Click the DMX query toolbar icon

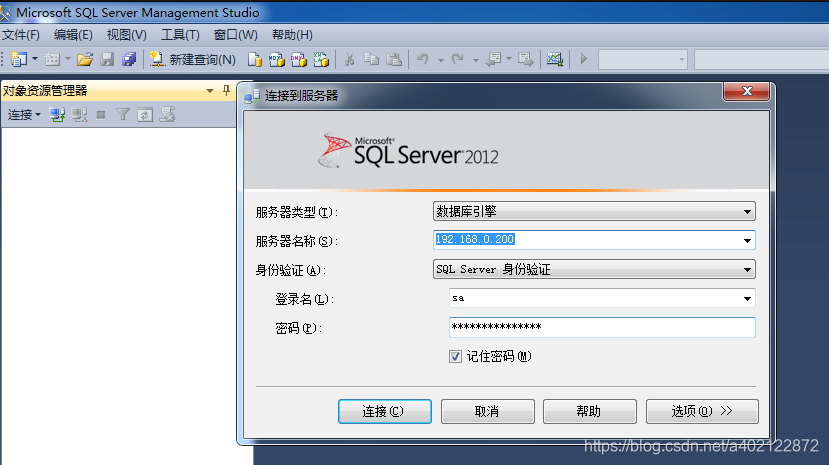299,59
